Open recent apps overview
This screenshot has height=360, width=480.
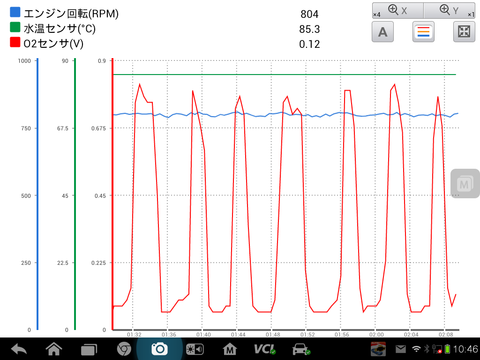[89, 349]
